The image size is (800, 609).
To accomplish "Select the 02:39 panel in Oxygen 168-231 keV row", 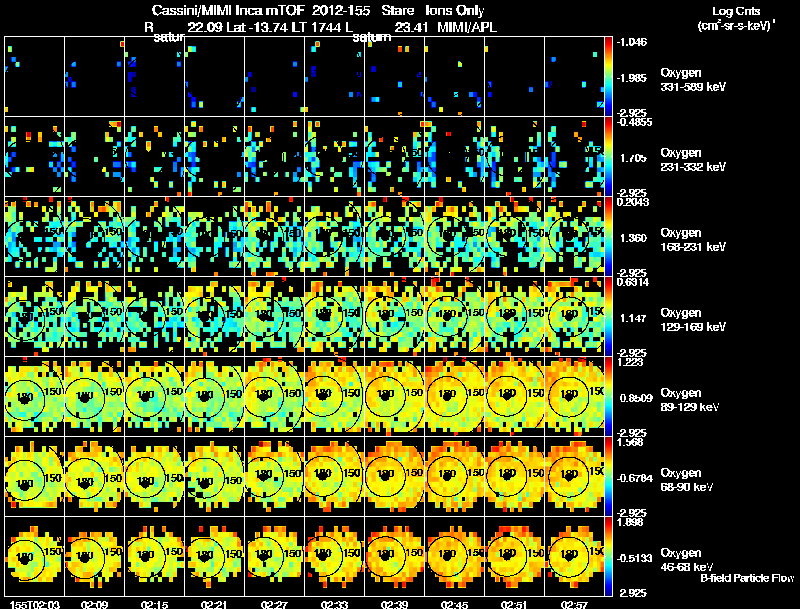I will click(x=394, y=236).
